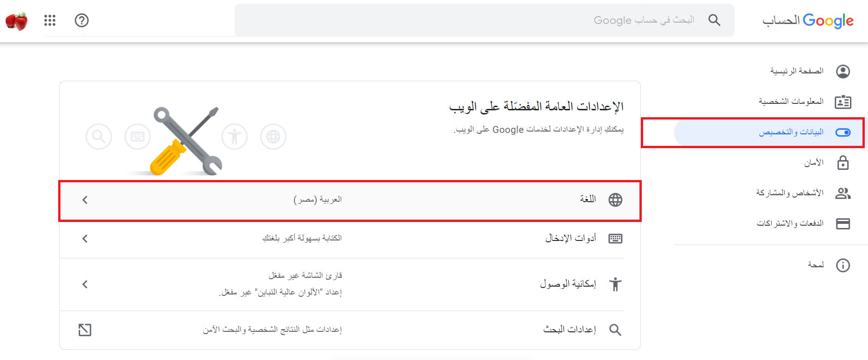The width and height of the screenshot is (868, 360).
Task: Open الصفحة الرئيسية in the sidebar
Action: coord(796,71)
